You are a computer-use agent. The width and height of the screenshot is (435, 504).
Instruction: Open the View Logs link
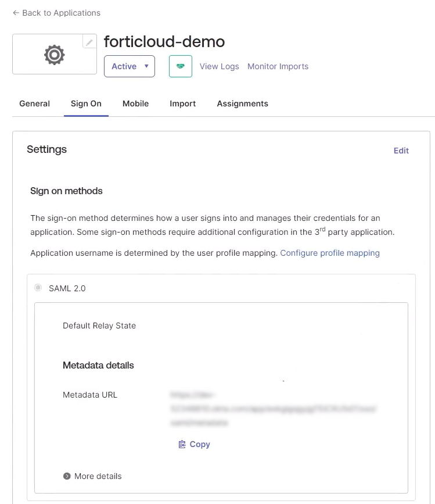pyautogui.click(x=219, y=66)
